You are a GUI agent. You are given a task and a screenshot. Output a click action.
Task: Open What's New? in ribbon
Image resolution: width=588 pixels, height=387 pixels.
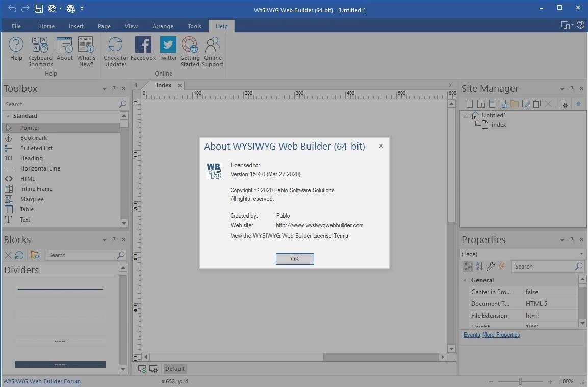pos(86,52)
